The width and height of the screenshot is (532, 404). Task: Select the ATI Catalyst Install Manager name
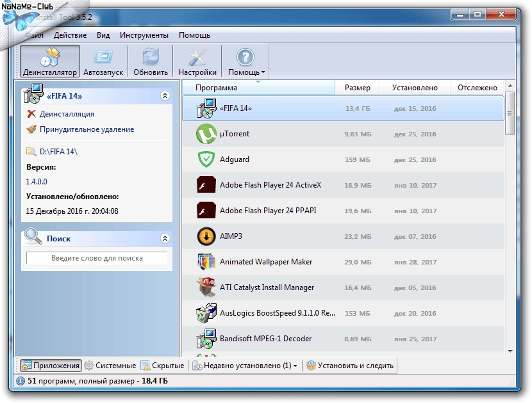[267, 287]
